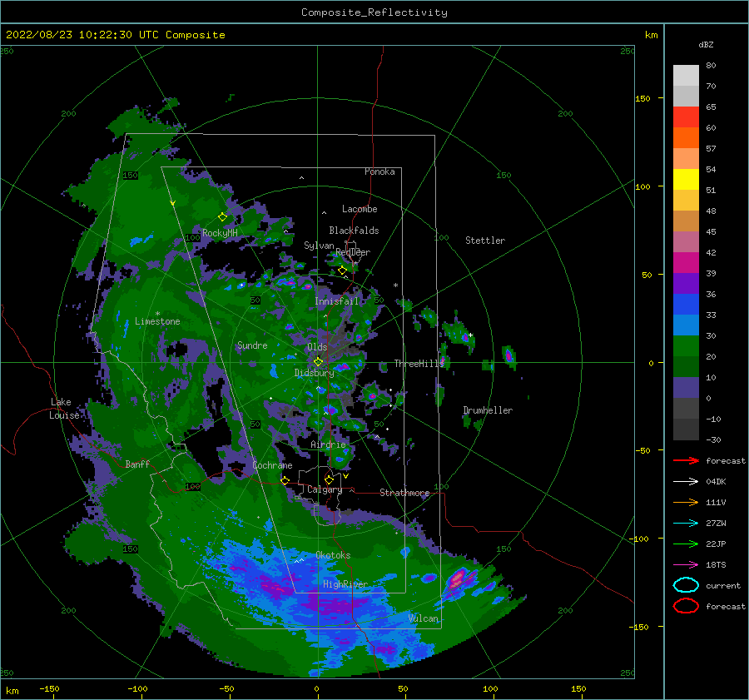Click the yellow diamond marker above Calgary label
Screen dimensions: 749x700
click(329, 479)
